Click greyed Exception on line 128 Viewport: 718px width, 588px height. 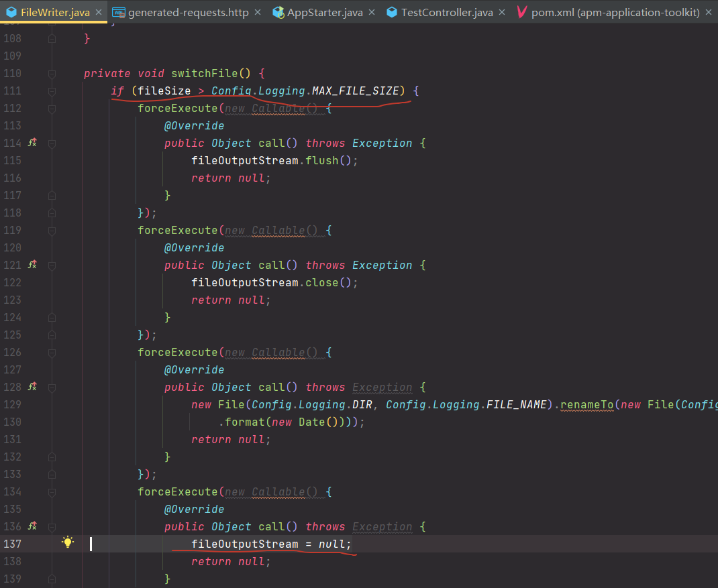coord(382,387)
